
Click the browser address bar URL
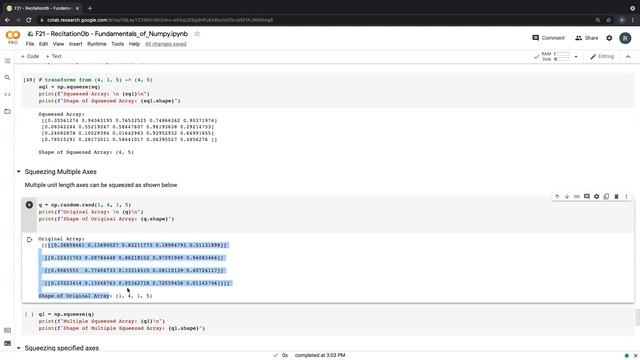[160, 20]
